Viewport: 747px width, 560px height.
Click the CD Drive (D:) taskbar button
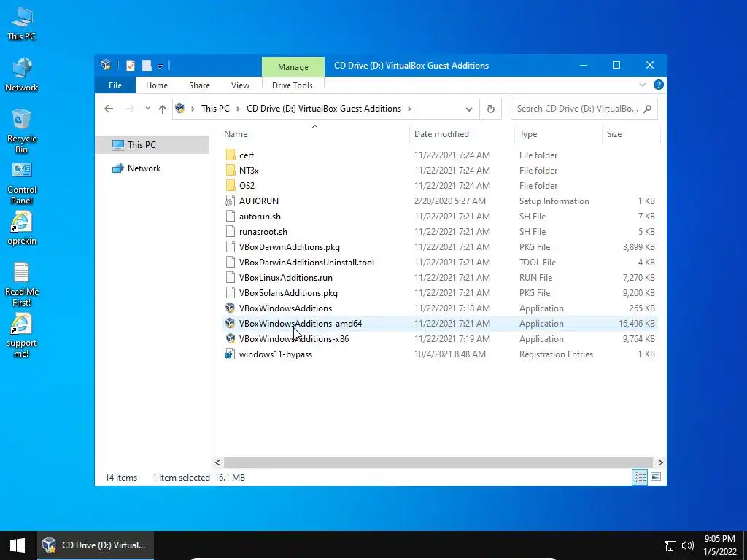[x=96, y=545]
